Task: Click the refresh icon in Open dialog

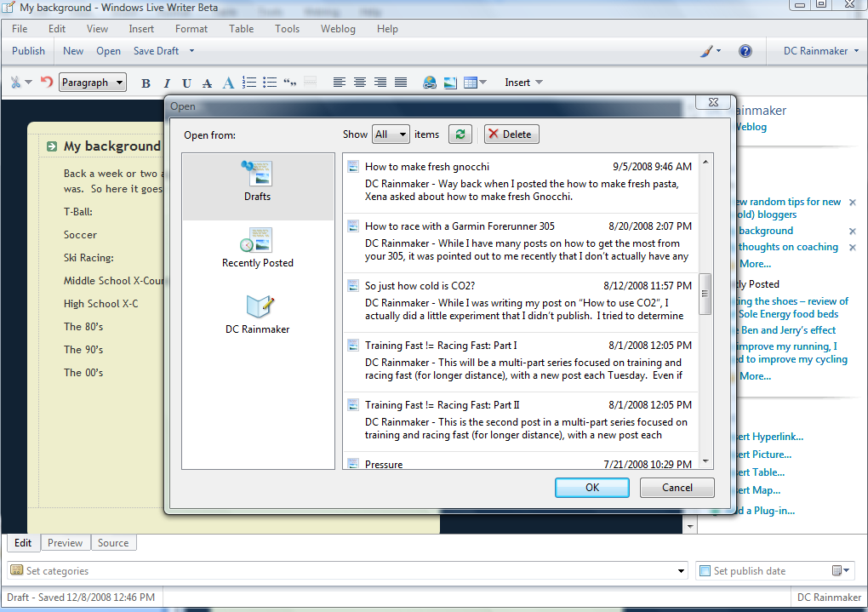Action: tap(460, 134)
